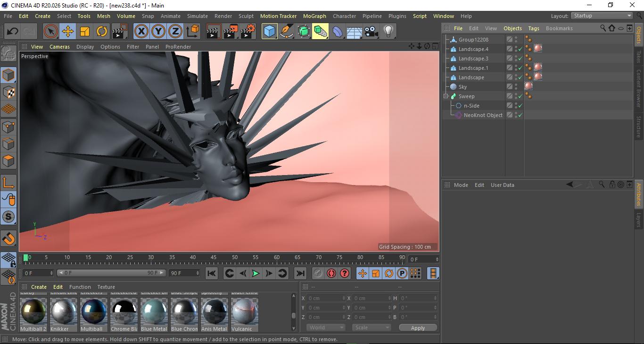Open the Bend deformer icon
This screenshot has height=344, width=644.
pos(338,32)
